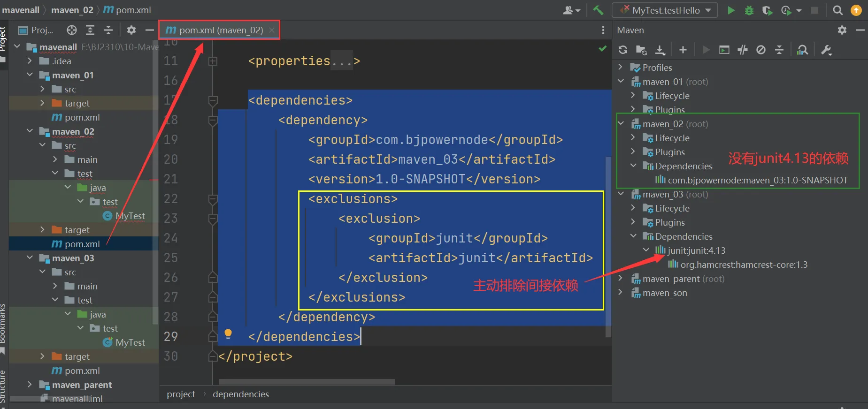
Task: Collapse maven_02 (root) in Maven panel
Action: [x=621, y=123]
